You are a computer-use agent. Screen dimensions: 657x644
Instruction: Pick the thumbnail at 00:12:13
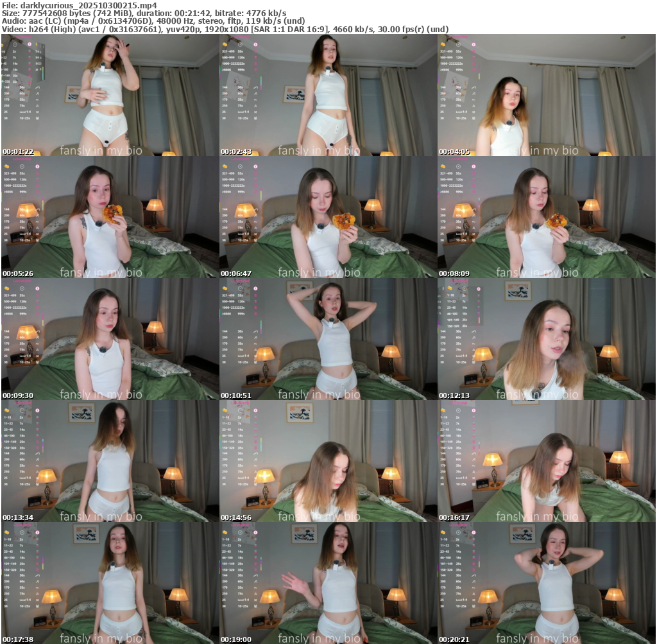coord(547,339)
